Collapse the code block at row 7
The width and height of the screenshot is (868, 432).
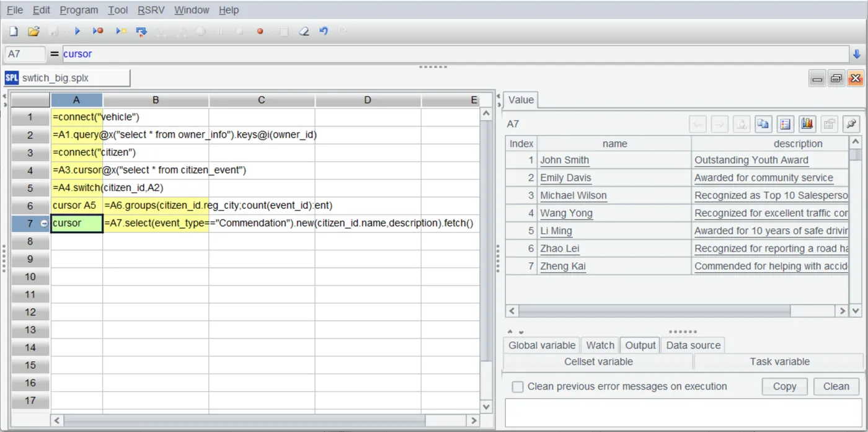point(44,223)
